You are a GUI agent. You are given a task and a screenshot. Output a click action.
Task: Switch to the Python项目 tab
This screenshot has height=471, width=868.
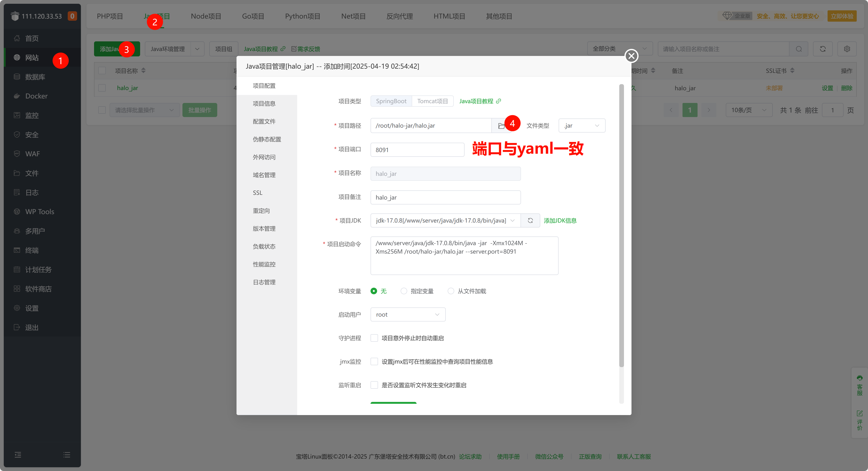(303, 16)
